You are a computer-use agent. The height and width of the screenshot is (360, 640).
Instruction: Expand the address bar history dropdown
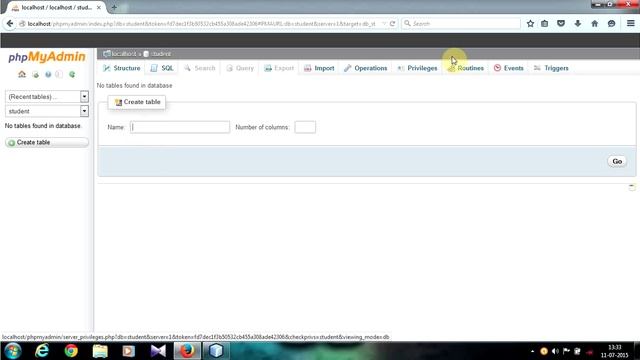384,24
